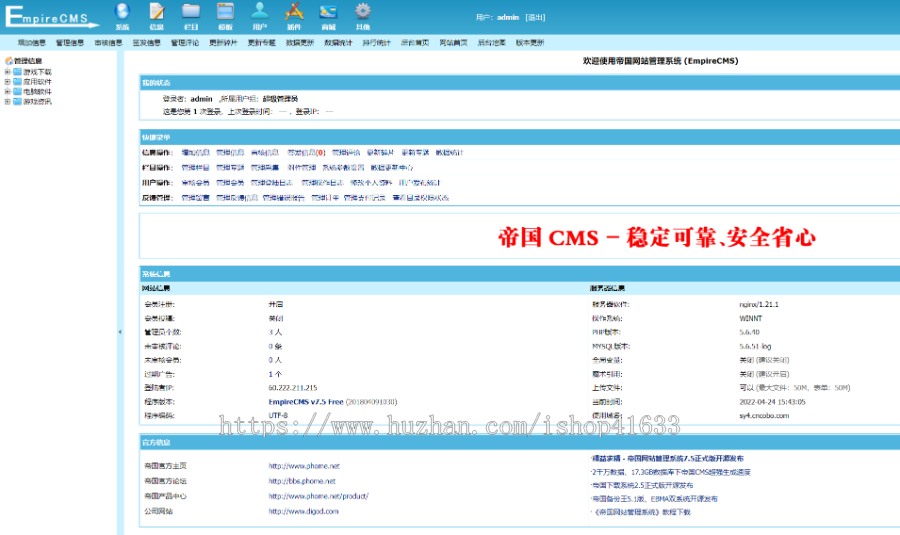
Task: Click the 退出 logout link
Action: point(536,17)
